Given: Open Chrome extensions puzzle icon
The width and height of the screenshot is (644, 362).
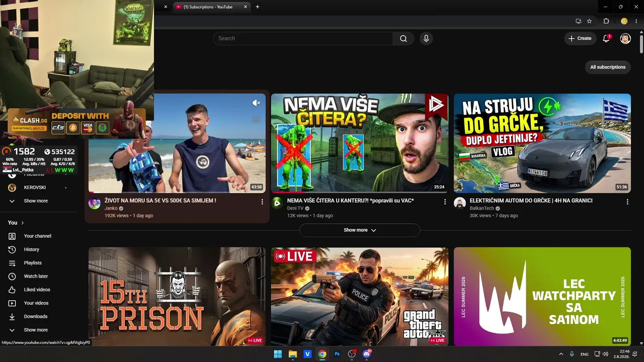Looking at the screenshot, I should (606, 21).
